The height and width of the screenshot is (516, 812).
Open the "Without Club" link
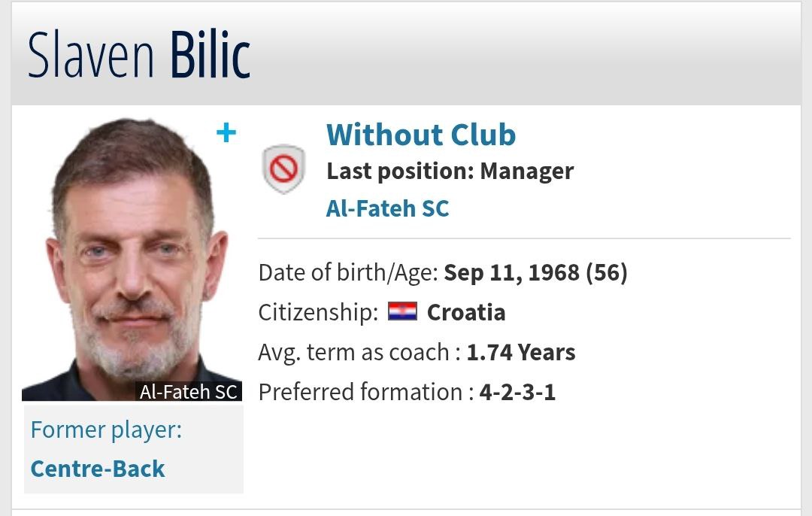(421, 135)
